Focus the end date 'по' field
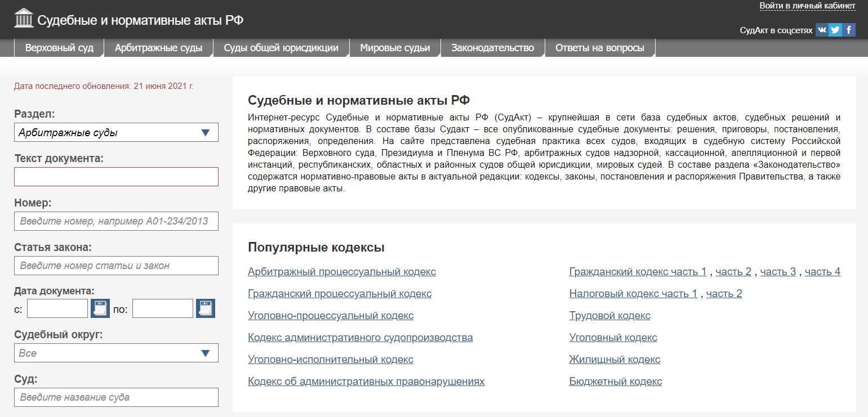 pyautogui.click(x=163, y=308)
